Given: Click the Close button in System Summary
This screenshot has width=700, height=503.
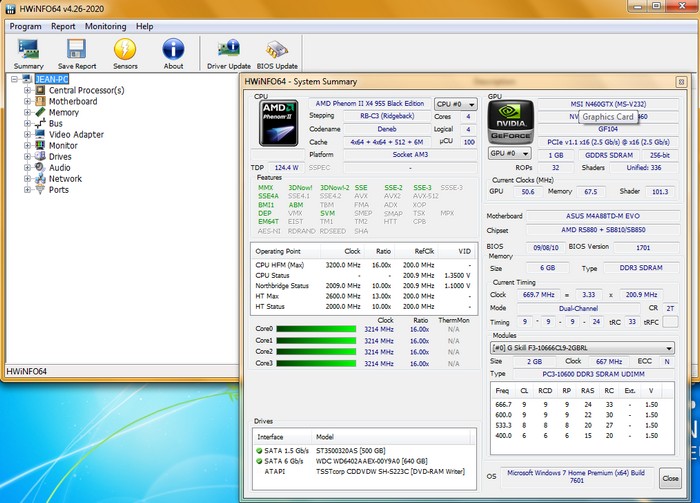Looking at the screenshot, I should (x=670, y=478).
